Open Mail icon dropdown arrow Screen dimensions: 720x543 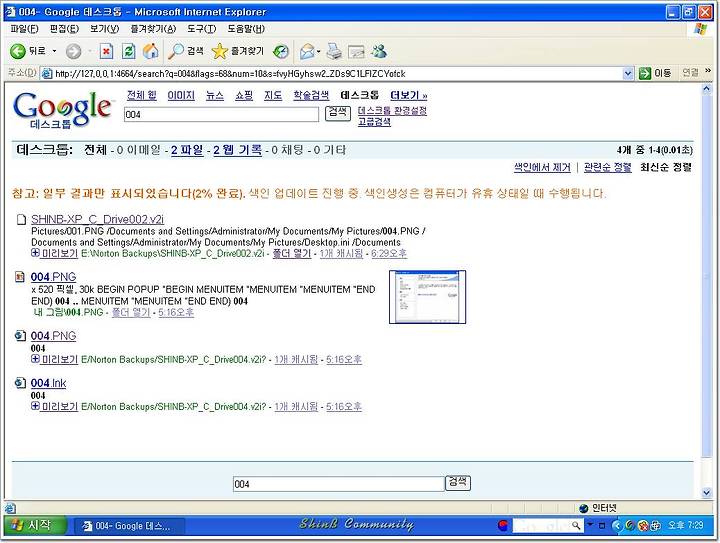(318, 52)
